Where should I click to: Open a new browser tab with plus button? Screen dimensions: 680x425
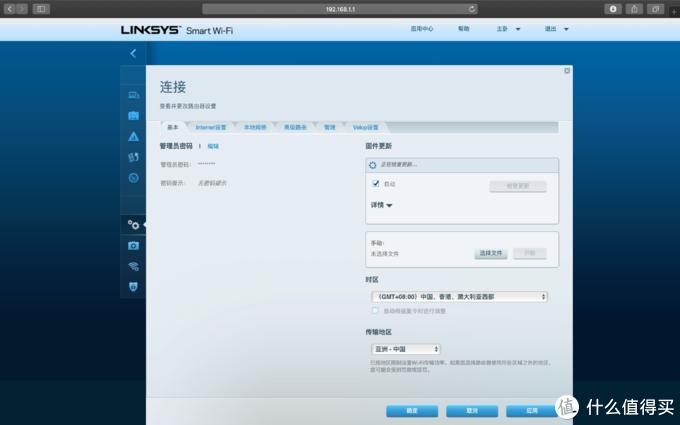(x=674, y=12)
